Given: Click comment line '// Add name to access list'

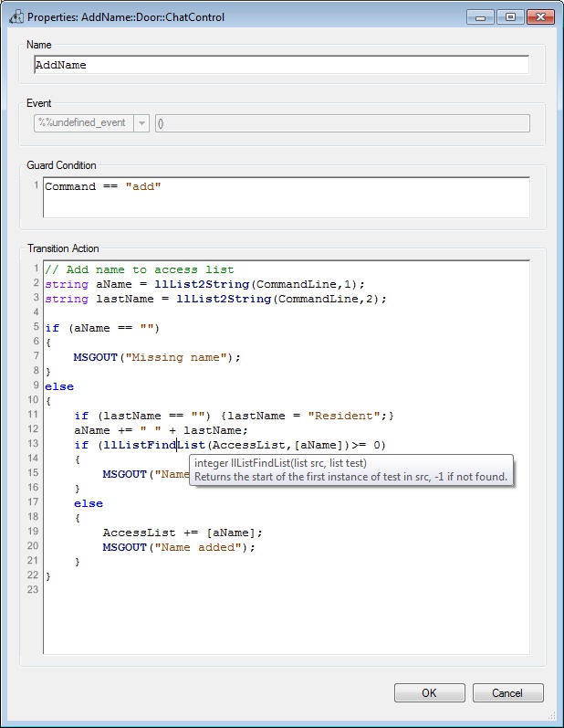Looking at the screenshot, I should (140, 269).
